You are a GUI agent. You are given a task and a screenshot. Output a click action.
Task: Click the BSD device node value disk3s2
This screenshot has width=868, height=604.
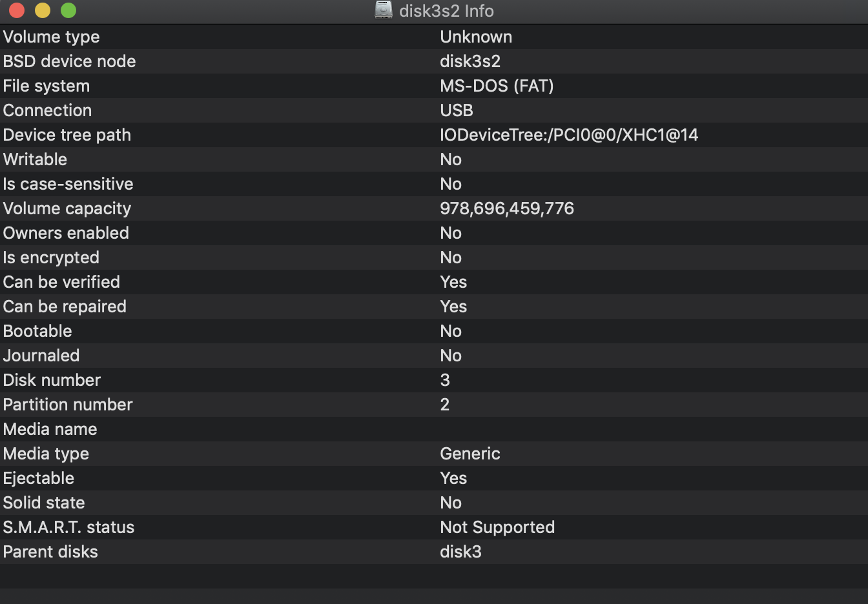click(470, 61)
